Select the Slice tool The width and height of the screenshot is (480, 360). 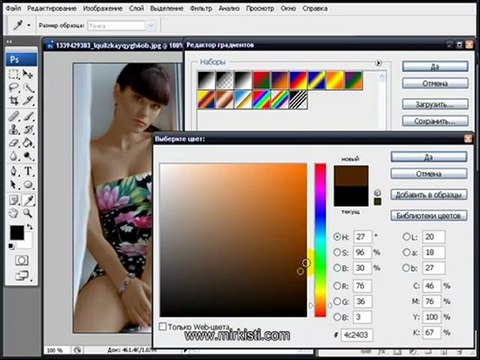coord(28,101)
